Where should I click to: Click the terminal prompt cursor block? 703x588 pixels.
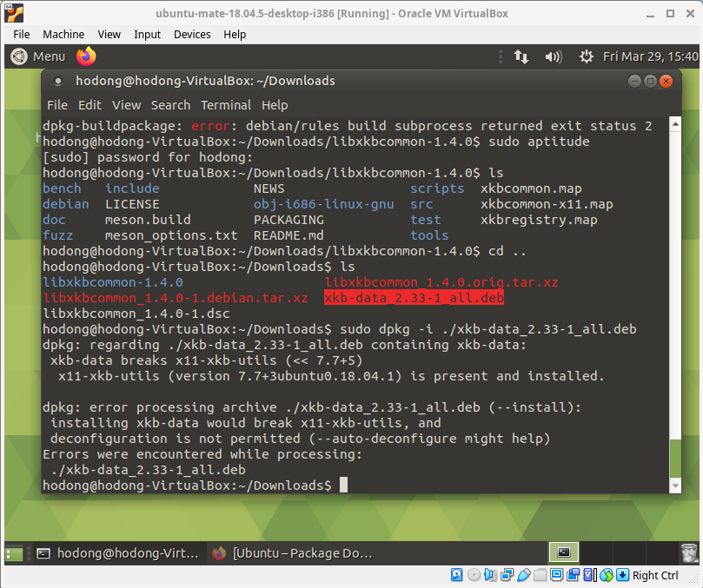pyautogui.click(x=343, y=485)
